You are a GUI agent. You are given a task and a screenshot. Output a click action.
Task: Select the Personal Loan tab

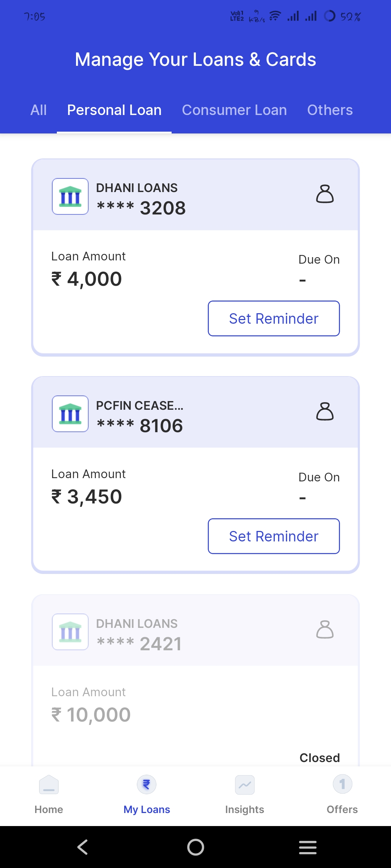[114, 110]
